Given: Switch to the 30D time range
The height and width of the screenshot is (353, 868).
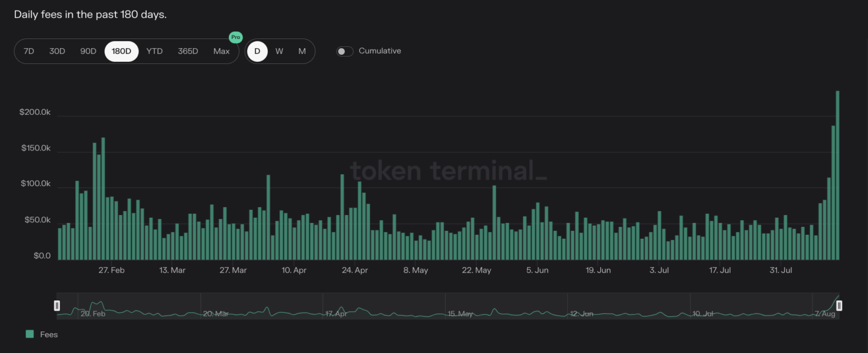Looking at the screenshot, I should point(57,51).
